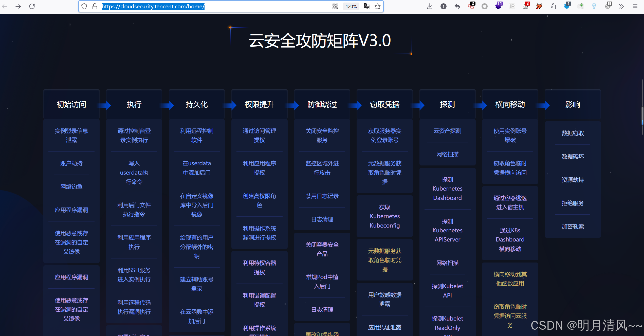Click the green plus extension icon
This screenshot has height=336, width=644.
click(x=581, y=6)
